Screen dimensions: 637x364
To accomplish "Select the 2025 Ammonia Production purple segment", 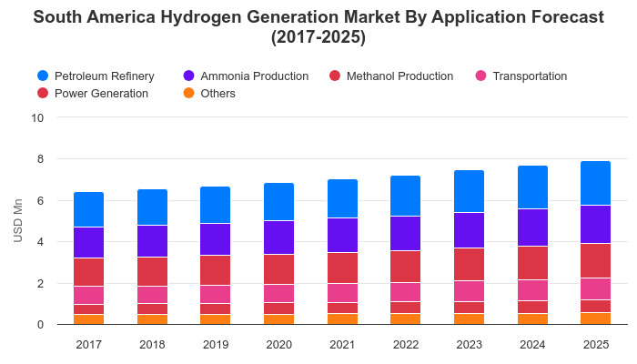I will [x=595, y=224].
